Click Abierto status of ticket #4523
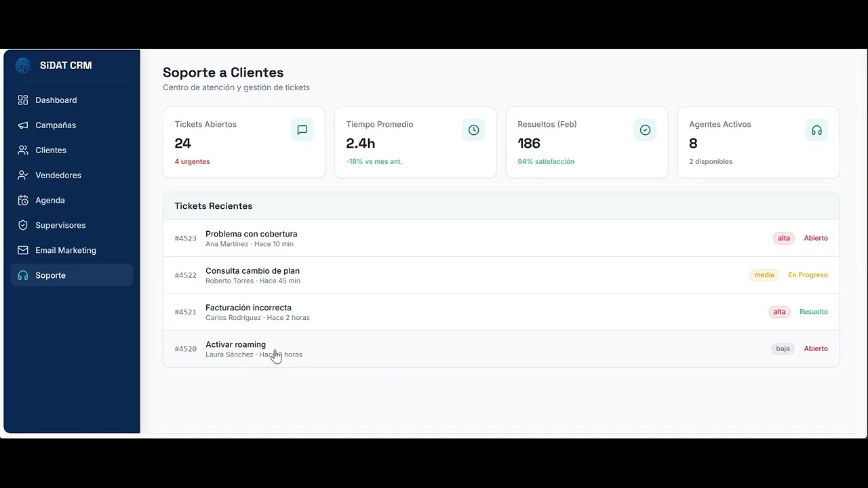This screenshot has width=868, height=488. tap(816, 238)
